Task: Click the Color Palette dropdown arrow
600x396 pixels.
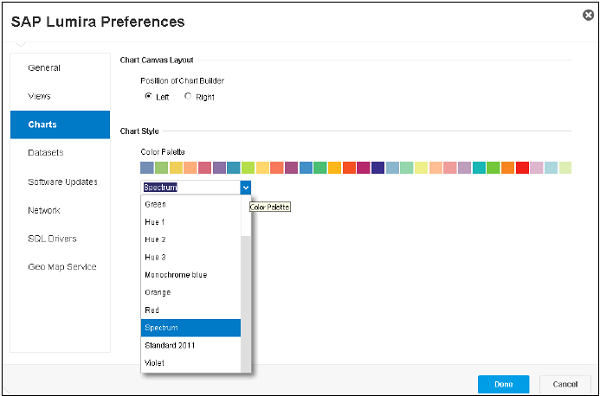Action: coord(246,187)
